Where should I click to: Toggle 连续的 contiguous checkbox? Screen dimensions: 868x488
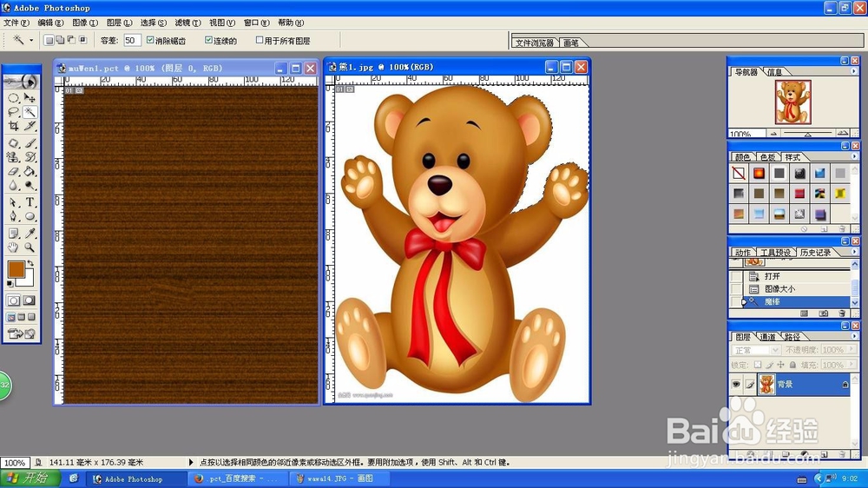click(208, 40)
